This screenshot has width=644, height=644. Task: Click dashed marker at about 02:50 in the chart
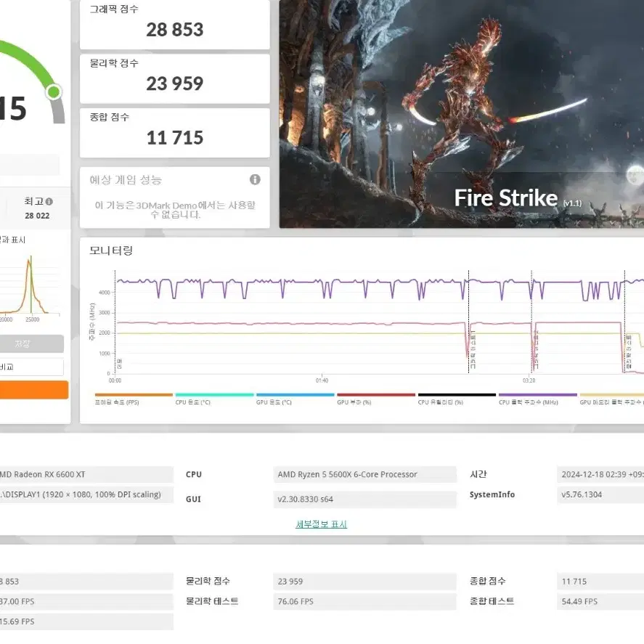[468, 322]
